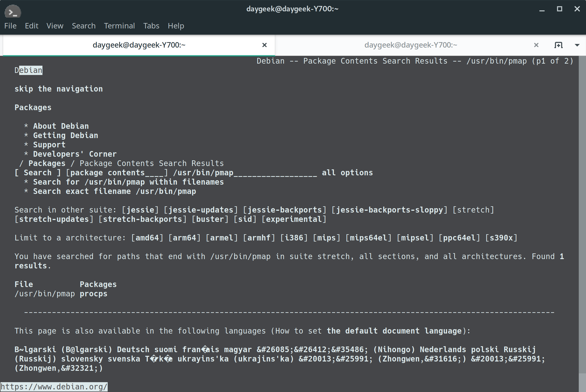The image size is (586, 392).
Task: Limit results to armel architecture
Action: pyautogui.click(x=222, y=238)
